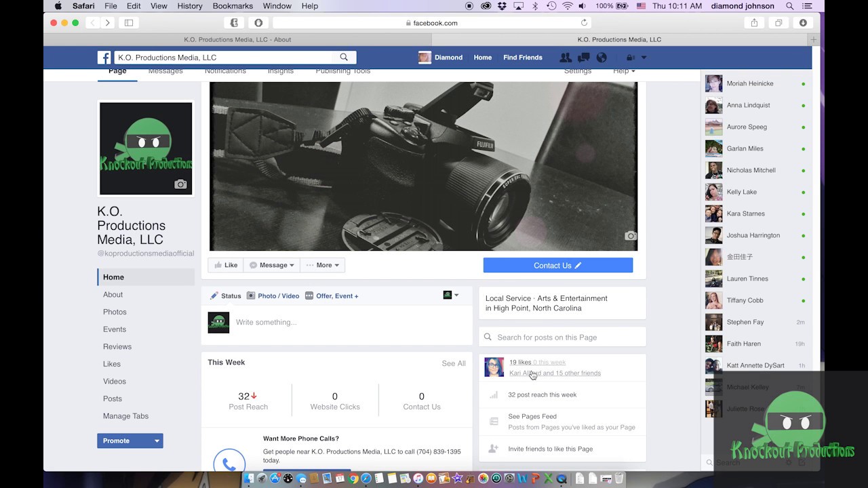Open the History menu in menu bar
Screen dimensions: 868x488
[190, 6]
